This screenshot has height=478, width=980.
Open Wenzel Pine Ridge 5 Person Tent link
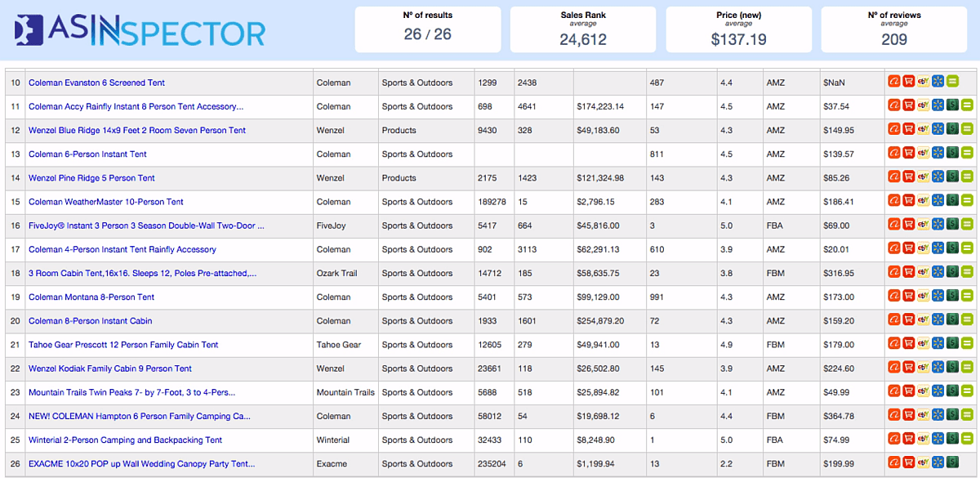(91, 177)
